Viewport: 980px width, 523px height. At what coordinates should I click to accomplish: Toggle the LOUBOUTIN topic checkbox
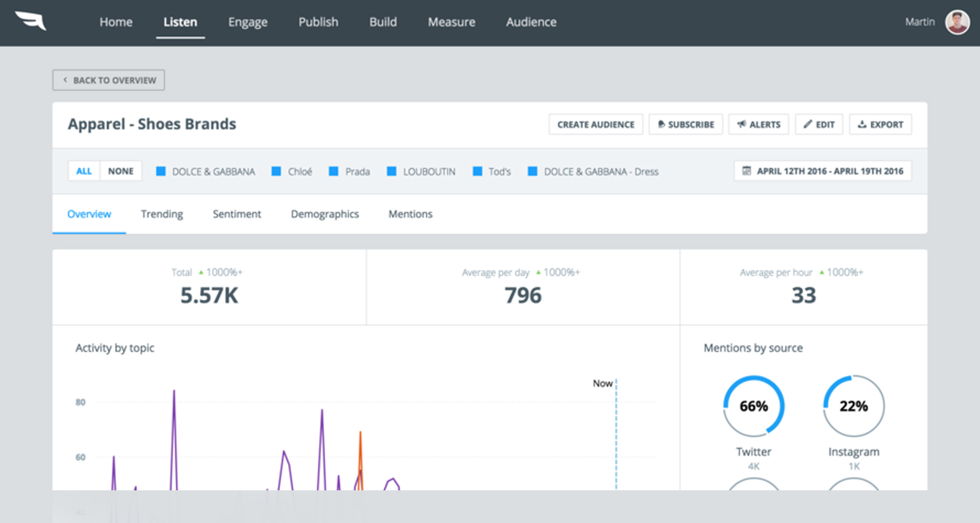[x=391, y=171]
